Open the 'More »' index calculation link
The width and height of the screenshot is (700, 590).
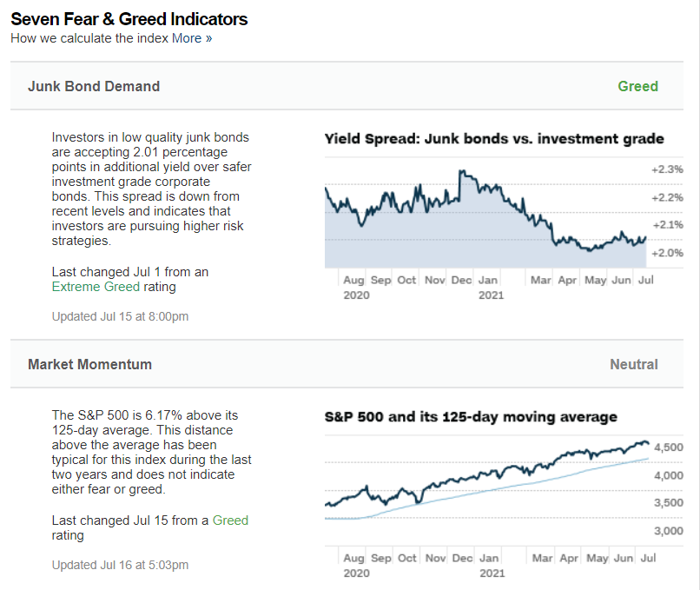click(192, 38)
